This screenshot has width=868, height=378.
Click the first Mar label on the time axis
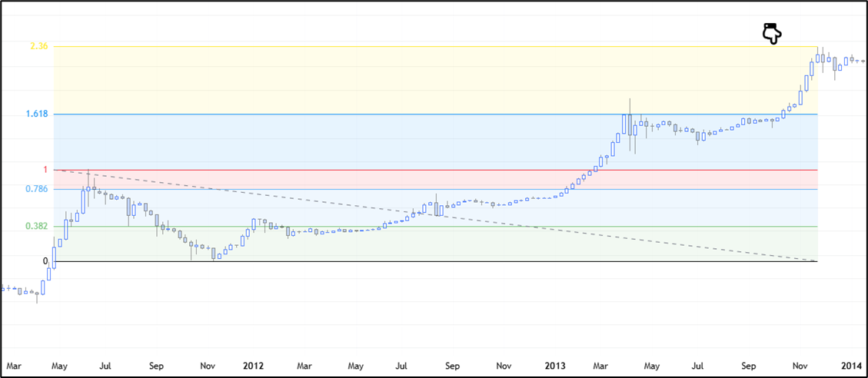click(14, 366)
